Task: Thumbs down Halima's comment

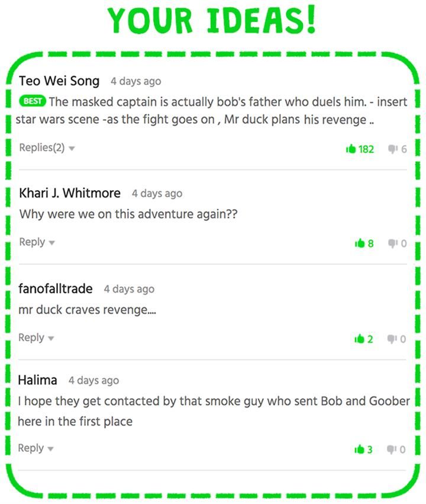Action: coord(392,450)
